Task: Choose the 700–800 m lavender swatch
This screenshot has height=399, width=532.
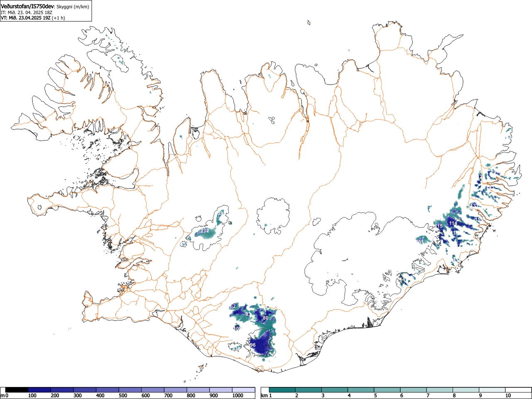Action: [175, 390]
